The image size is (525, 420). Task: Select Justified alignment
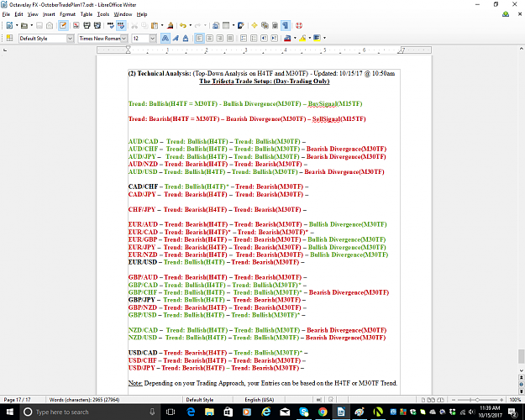(x=230, y=39)
